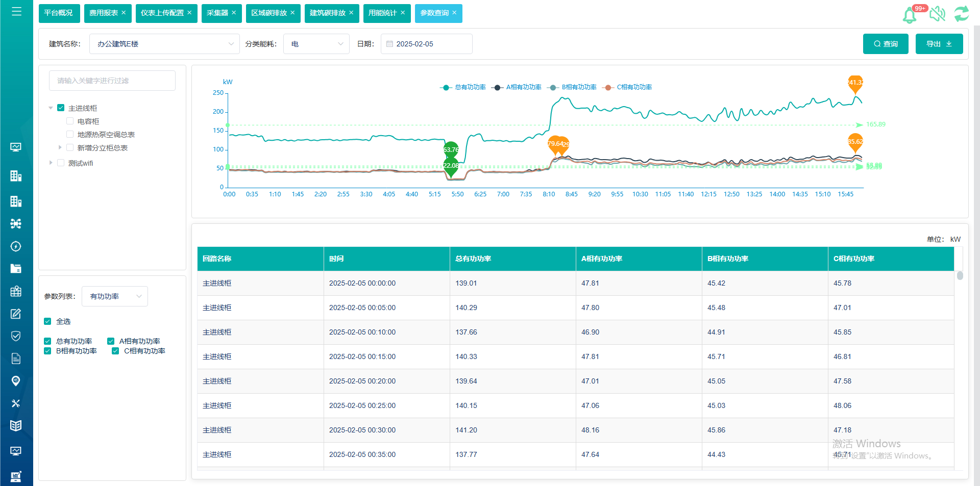Click the muted speaker icon
Screen dimensions: 980x486
[937, 14]
